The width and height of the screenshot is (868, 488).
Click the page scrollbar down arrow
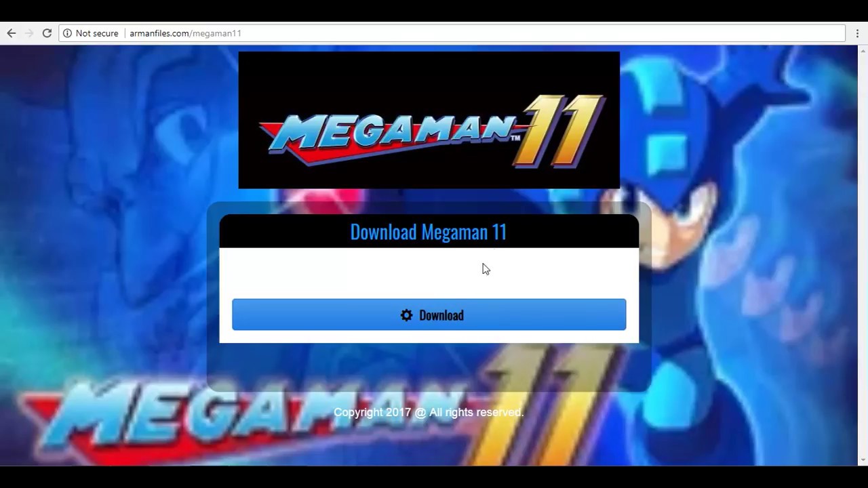coord(863,460)
